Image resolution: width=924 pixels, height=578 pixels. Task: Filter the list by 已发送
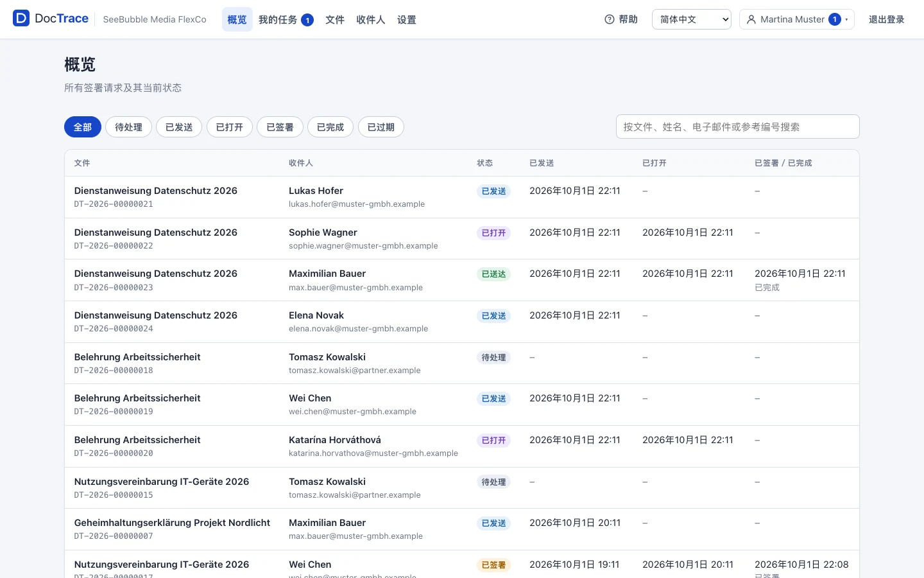pos(179,127)
